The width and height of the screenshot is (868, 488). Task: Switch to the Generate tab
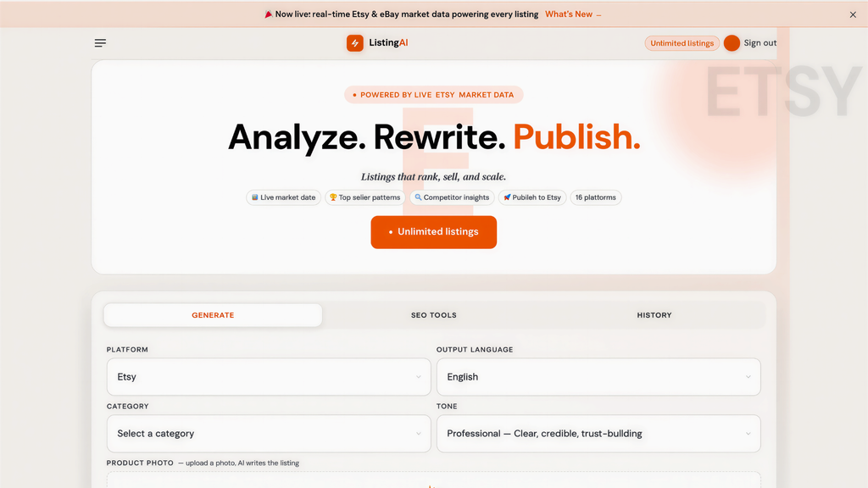tap(213, 315)
